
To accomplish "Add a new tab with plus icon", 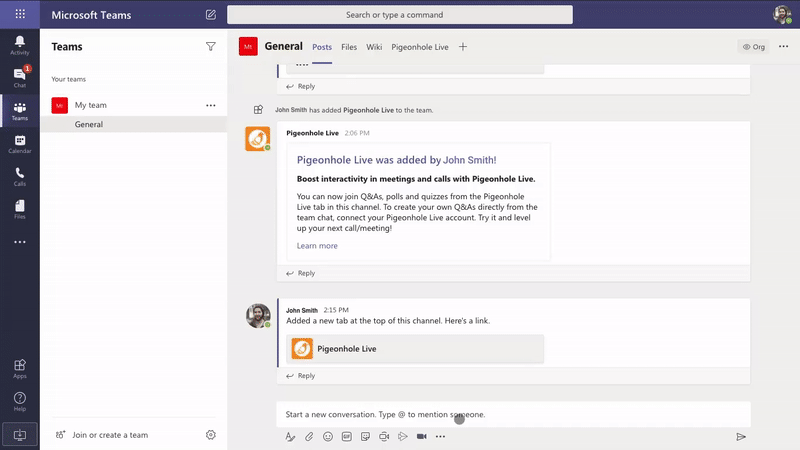I will (x=463, y=47).
